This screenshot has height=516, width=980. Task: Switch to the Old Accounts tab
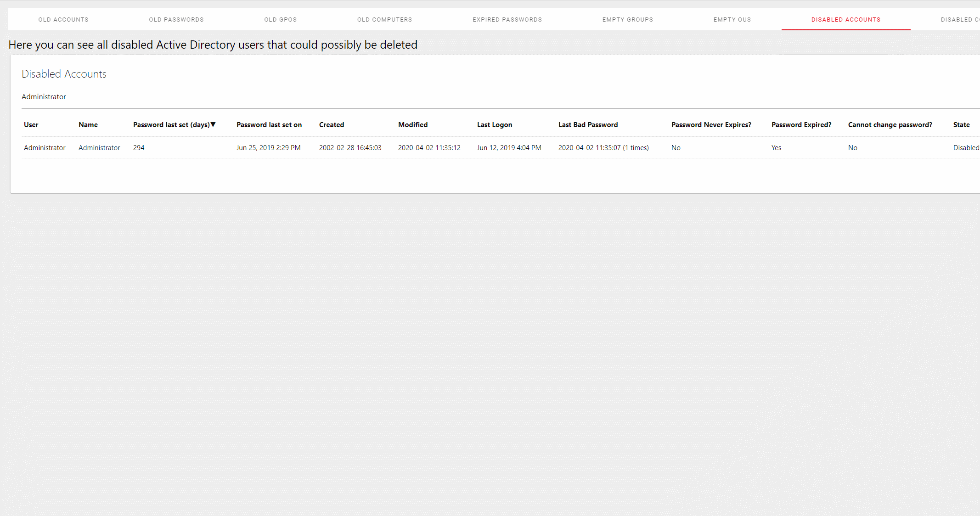pos(63,20)
